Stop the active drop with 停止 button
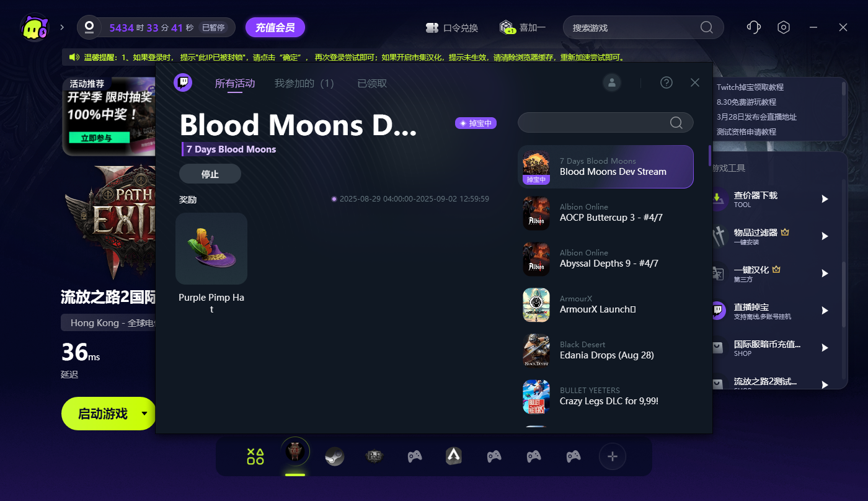Screen dimensions: 868x501 [x=210, y=174]
